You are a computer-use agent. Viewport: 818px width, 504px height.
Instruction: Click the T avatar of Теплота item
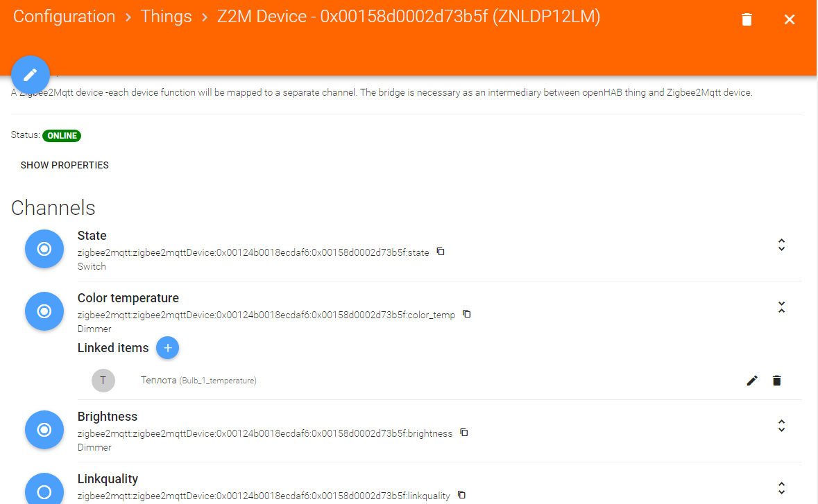pyautogui.click(x=103, y=381)
